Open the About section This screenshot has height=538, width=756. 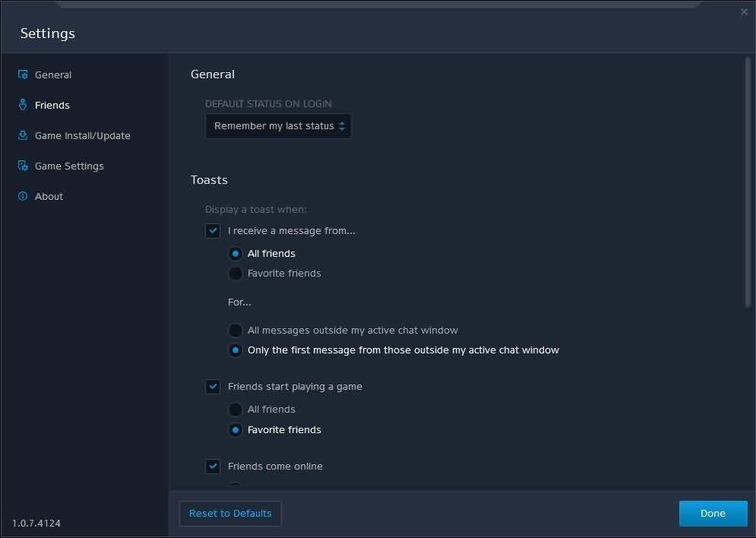pyautogui.click(x=49, y=196)
